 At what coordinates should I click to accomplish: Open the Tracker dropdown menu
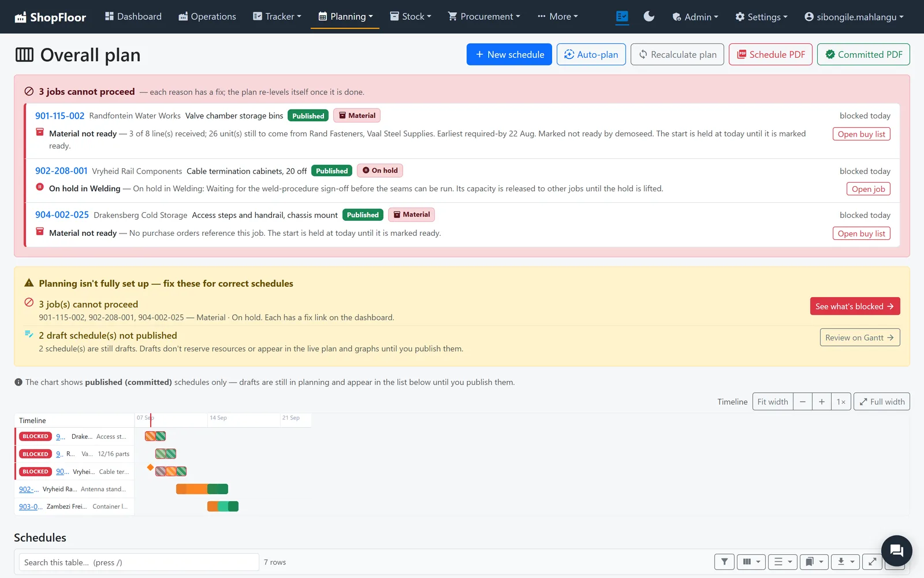[x=277, y=17]
